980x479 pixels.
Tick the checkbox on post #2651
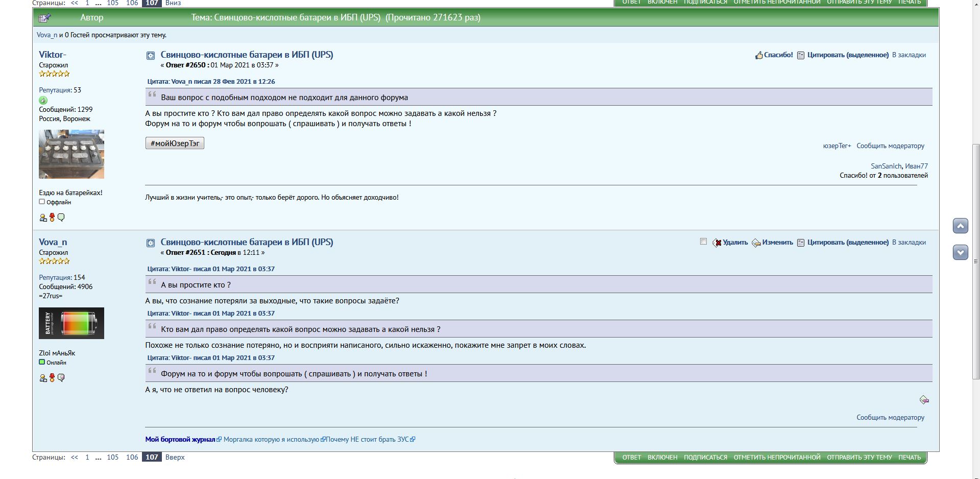tap(703, 242)
